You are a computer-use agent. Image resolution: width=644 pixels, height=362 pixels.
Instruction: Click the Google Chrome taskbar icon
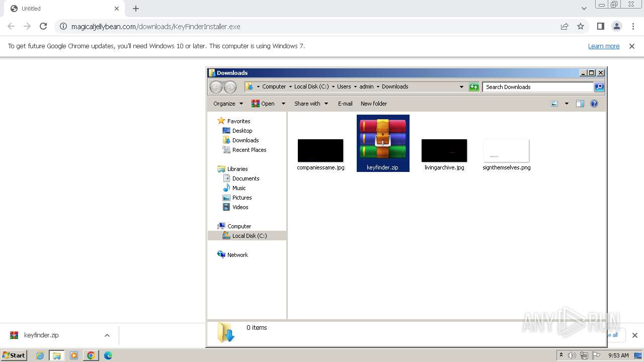[x=91, y=355]
